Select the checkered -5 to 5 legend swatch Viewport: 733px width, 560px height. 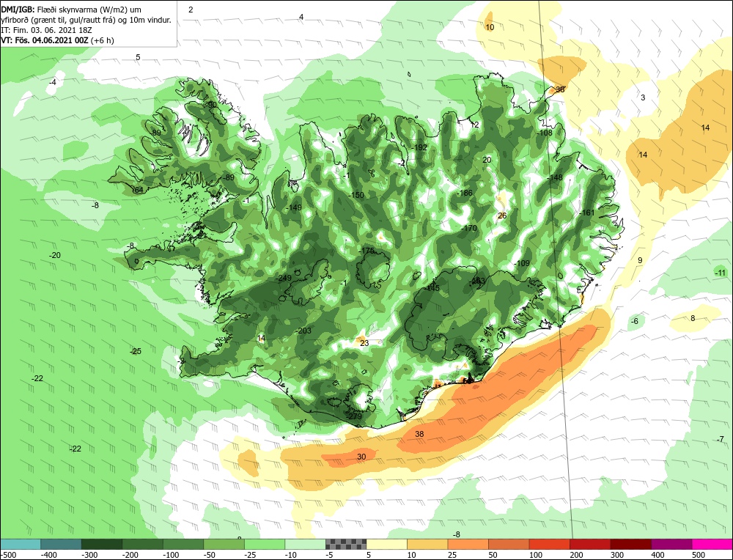tap(346, 544)
